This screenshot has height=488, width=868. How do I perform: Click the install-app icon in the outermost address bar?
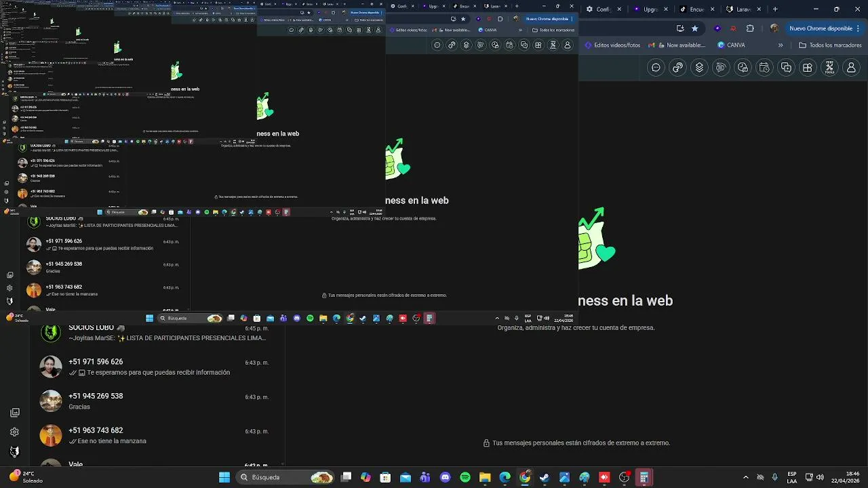[x=680, y=28]
